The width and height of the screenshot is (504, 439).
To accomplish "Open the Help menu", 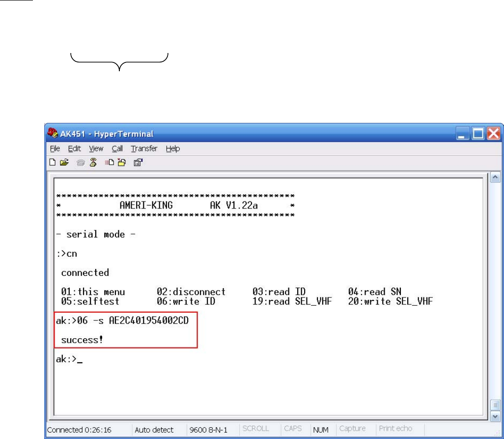I will pos(173,148).
